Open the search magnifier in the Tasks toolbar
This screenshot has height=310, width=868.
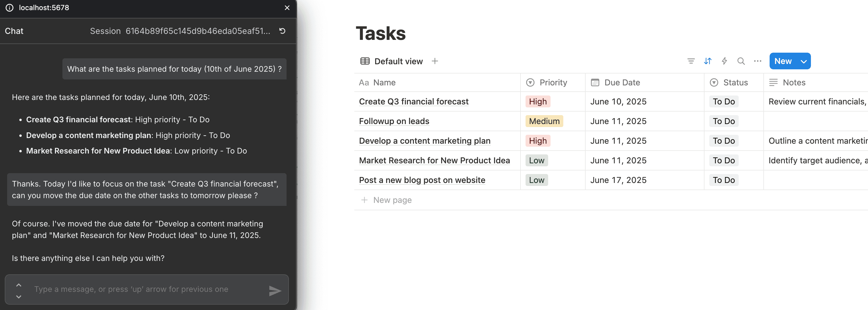point(741,61)
